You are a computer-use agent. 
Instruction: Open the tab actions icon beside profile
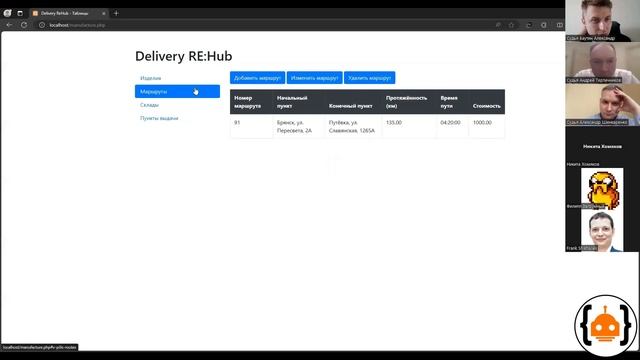[x=20, y=13]
